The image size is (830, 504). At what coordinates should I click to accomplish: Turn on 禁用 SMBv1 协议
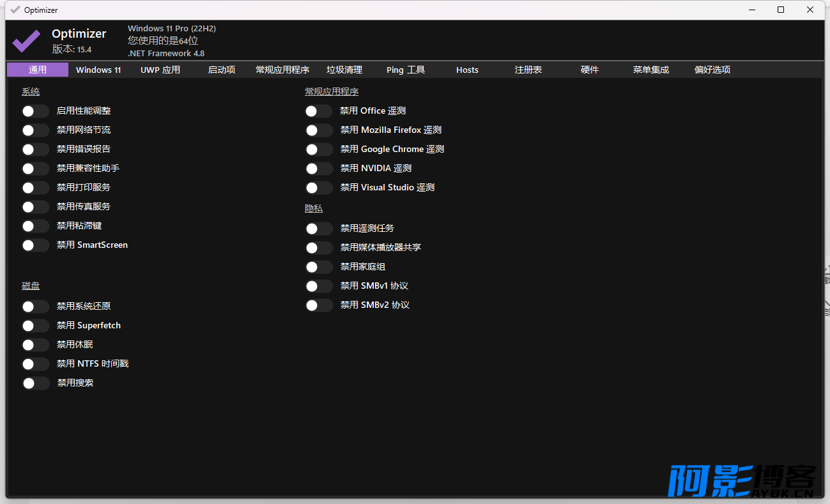click(x=319, y=286)
